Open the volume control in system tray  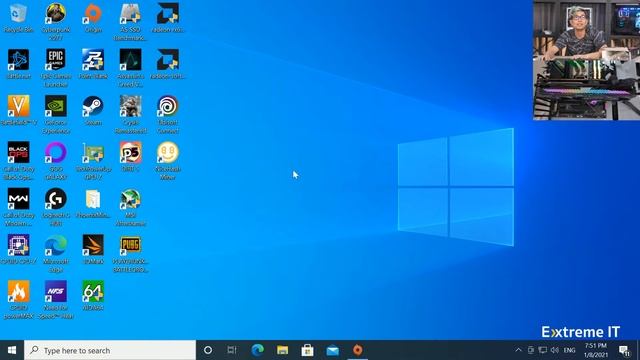click(554, 350)
